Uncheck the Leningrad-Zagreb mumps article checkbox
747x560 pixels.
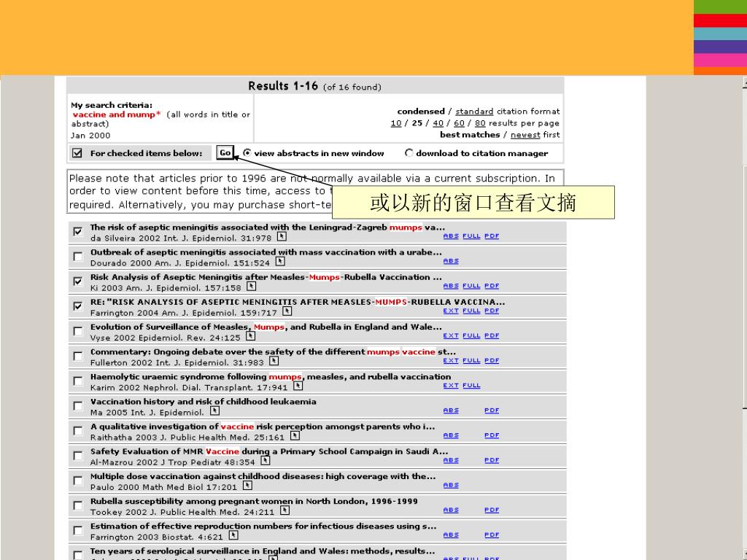pyautogui.click(x=78, y=231)
